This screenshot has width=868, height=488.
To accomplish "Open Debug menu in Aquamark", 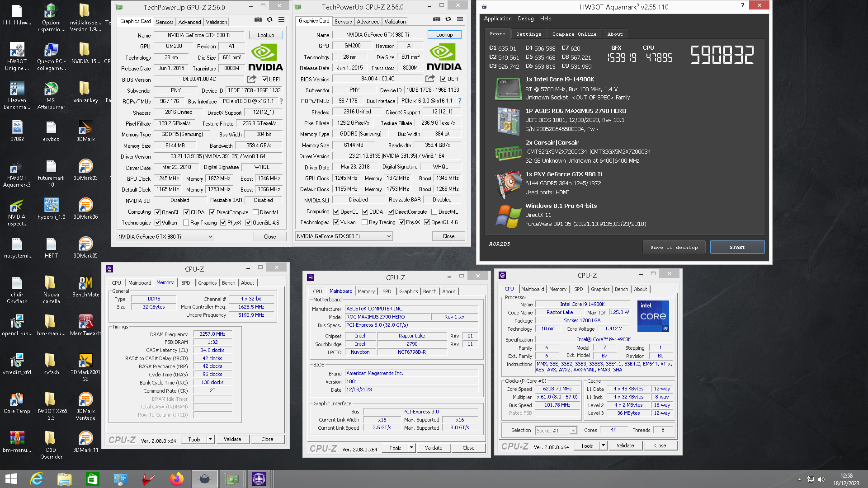I will [526, 19].
